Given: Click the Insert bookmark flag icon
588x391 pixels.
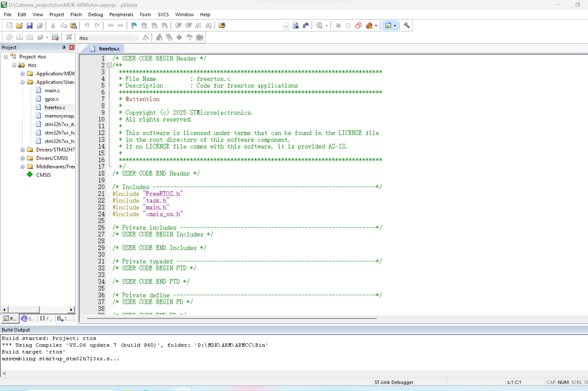Looking at the screenshot, I should (x=134, y=26).
